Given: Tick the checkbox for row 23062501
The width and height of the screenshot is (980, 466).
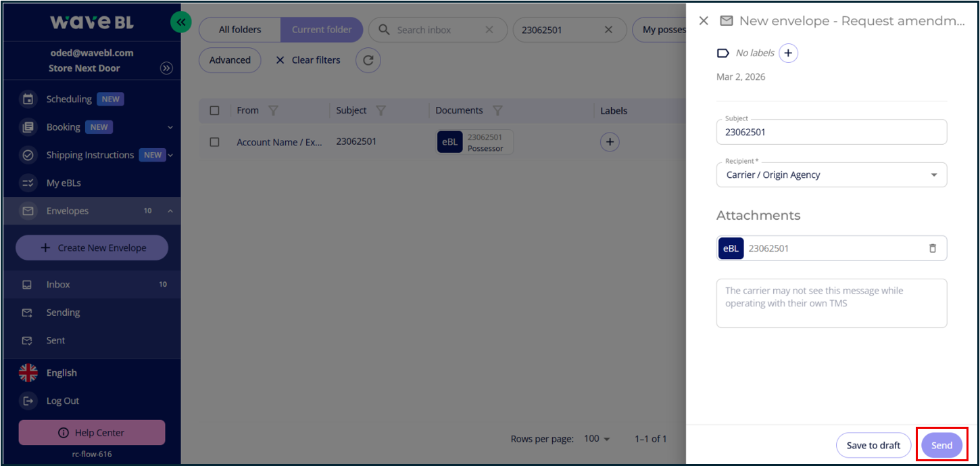Looking at the screenshot, I should [x=215, y=142].
